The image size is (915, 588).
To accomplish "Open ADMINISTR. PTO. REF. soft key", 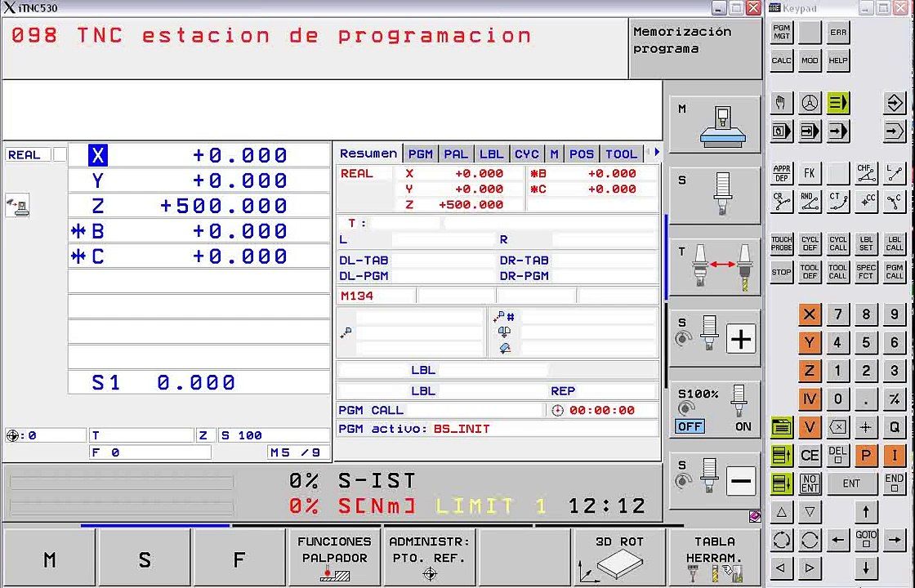I will (x=429, y=559).
